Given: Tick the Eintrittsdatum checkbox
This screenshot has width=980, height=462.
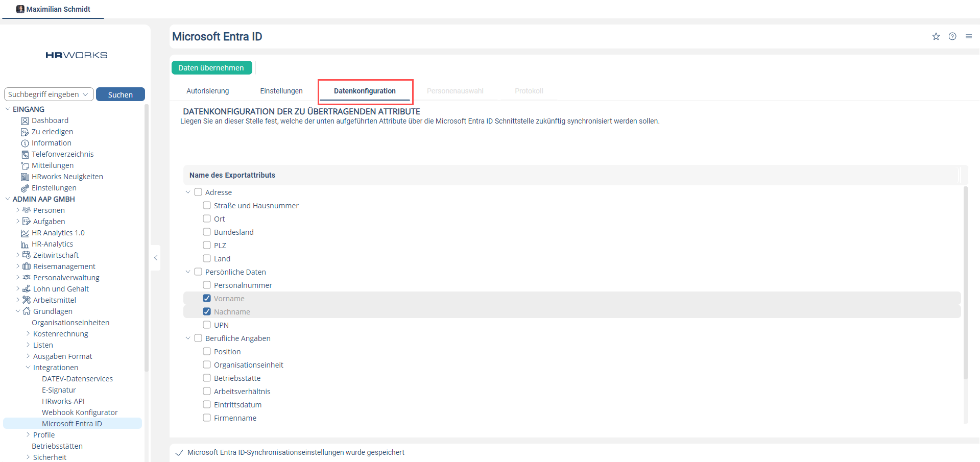Looking at the screenshot, I should [207, 405].
